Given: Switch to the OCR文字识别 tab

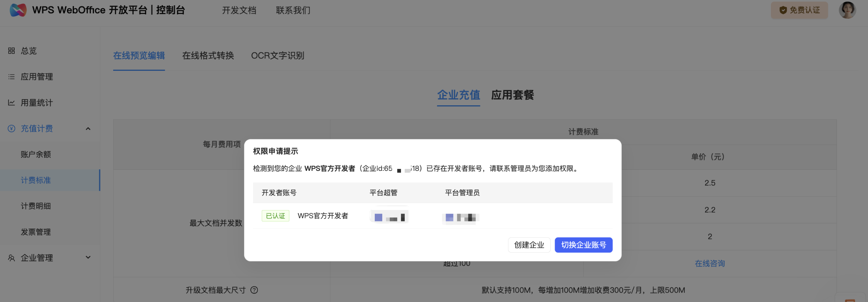Looking at the screenshot, I should [278, 56].
